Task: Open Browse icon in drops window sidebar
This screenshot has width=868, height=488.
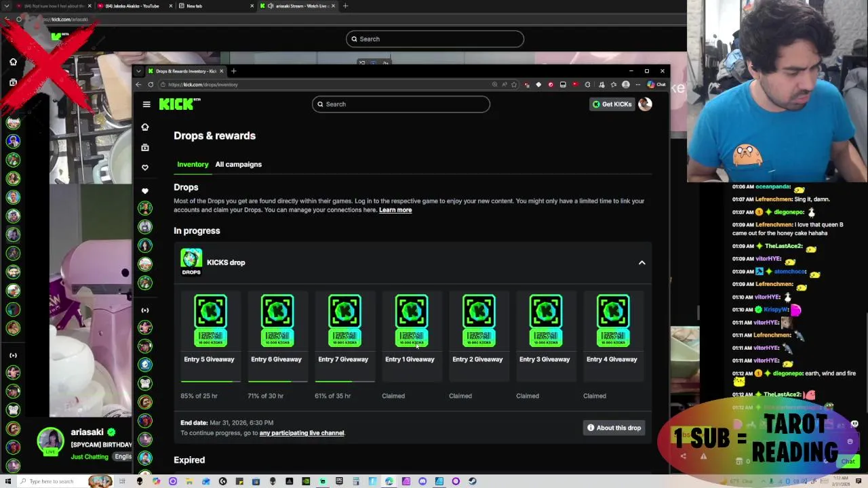Action: (x=145, y=148)
